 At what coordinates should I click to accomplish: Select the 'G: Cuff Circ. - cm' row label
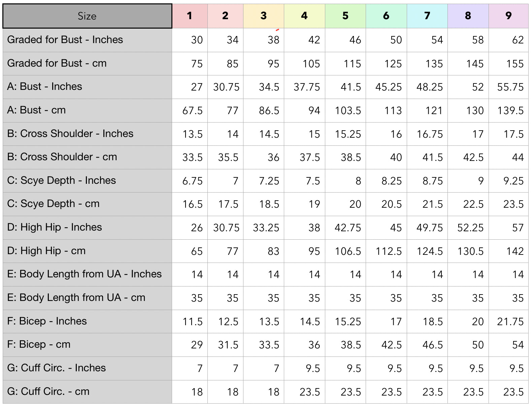[48, 392]
